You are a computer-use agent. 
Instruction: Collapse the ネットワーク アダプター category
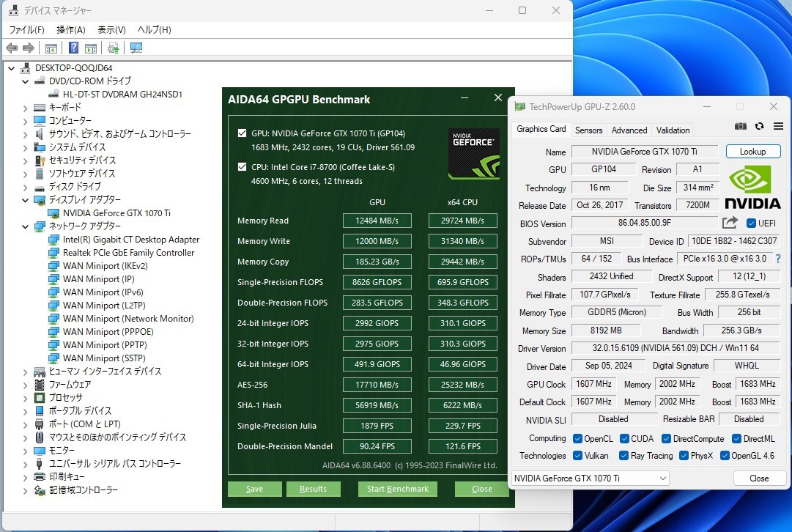click(25, 226)
